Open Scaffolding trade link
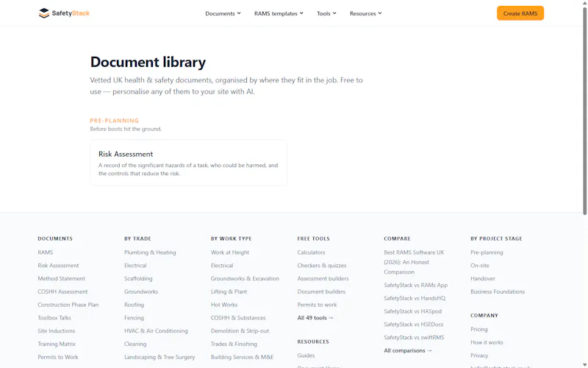This screenshot has height=368, width=588. click(x=138, y=279)
